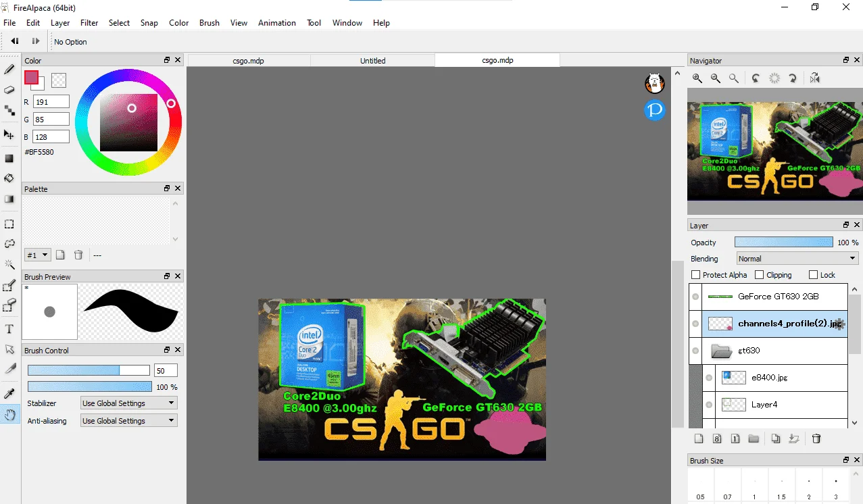Select the Magic Wand tool
Screen dimensions: 863x504
tap(9, 264)
